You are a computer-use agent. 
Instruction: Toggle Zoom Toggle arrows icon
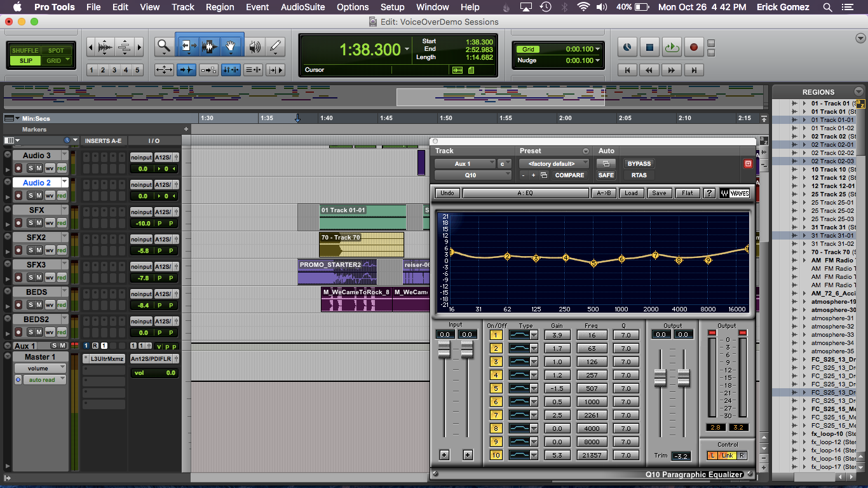click(x=164, y=70)
